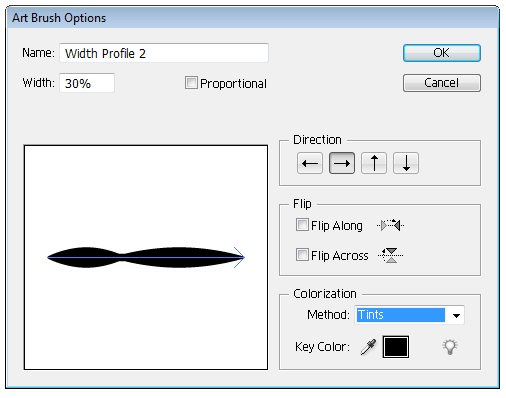Click the Flip Across illustration icon
The width and height of the screenshot is (506, 398).
click(390, 255)
